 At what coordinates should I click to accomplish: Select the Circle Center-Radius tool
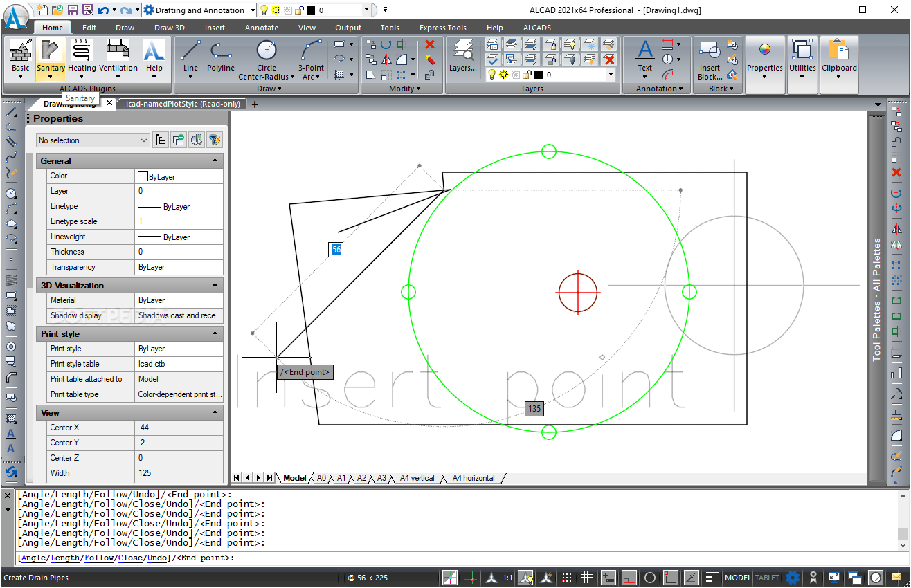click(x=267, y=58)
